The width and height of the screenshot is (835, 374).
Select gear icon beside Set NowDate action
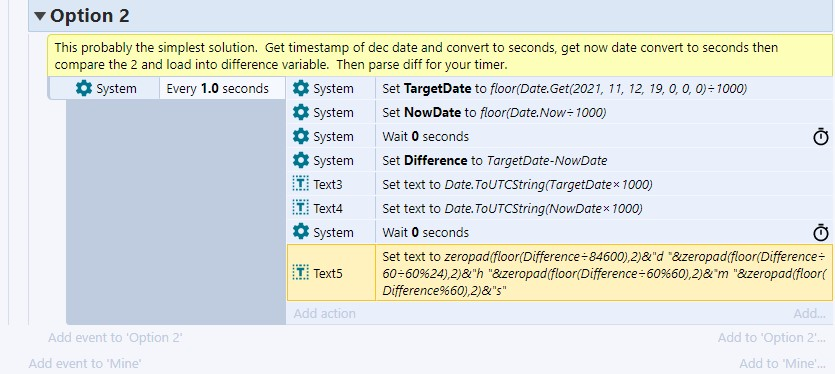tap(301, 112)
